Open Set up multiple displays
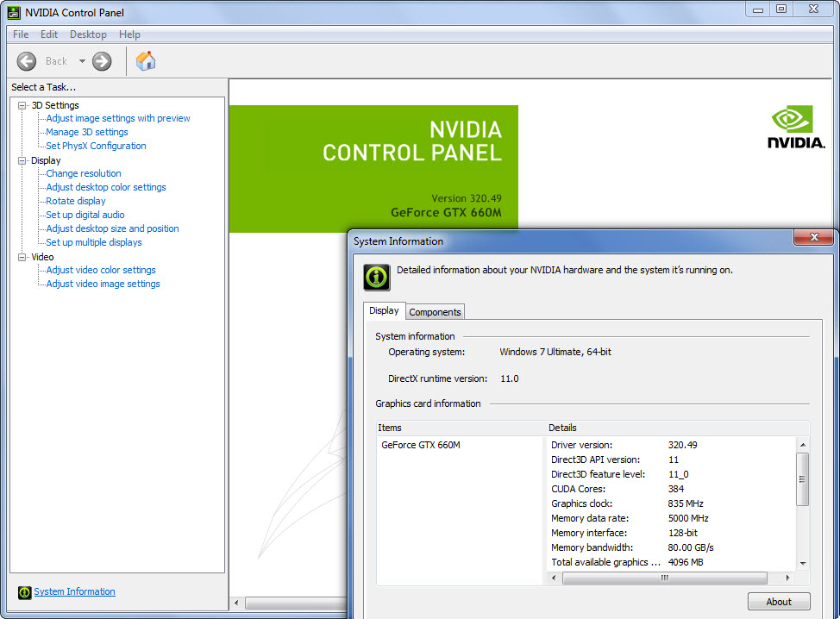Image resolution: width=840 pixels, height=619 pixels. tap(94, 242)
